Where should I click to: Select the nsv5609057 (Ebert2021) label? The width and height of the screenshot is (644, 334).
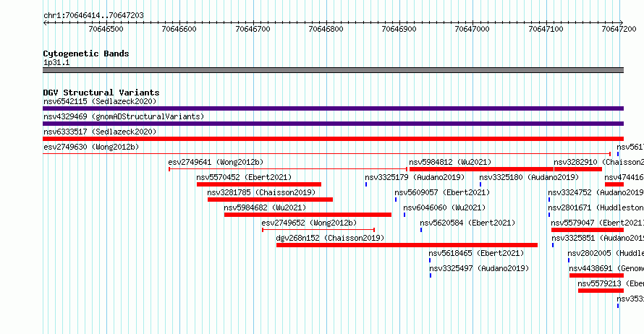pos(442,192)
